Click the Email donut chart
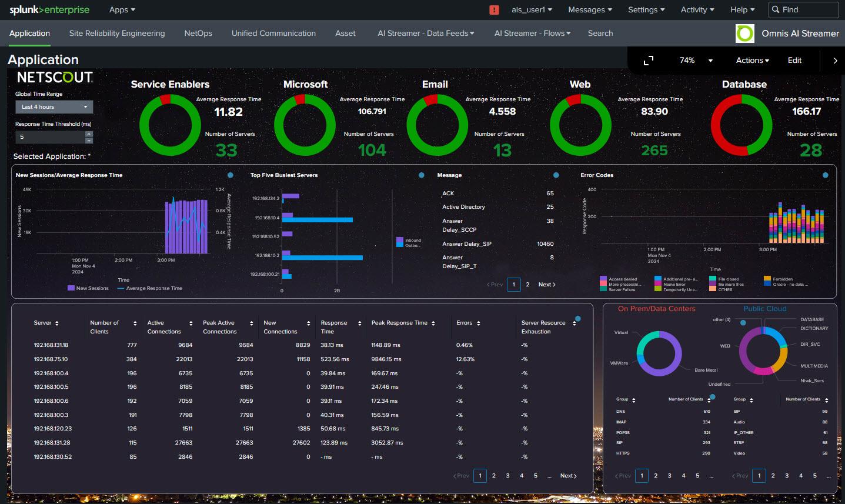 (x=437, y=125)
